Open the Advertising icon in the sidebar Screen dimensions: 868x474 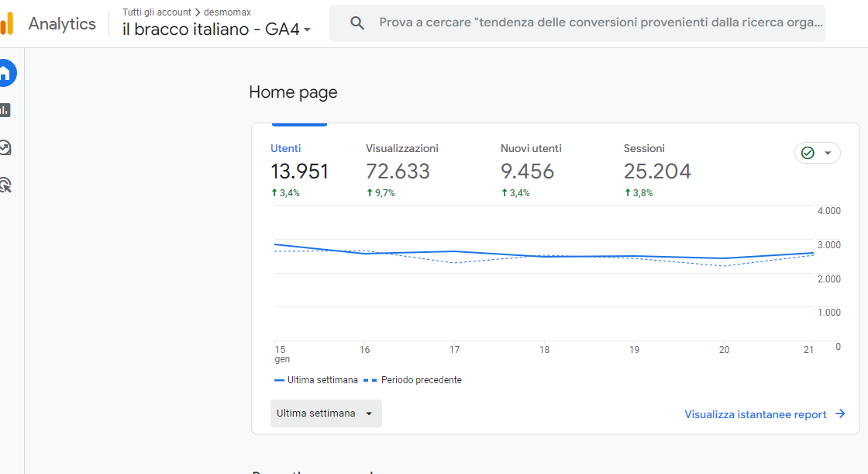(5, 185)
